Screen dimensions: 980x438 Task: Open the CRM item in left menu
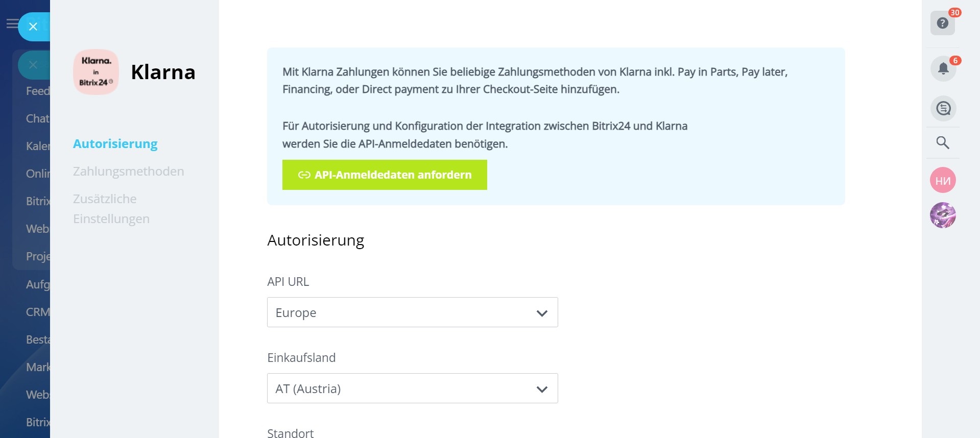click(x=37, y=312)
